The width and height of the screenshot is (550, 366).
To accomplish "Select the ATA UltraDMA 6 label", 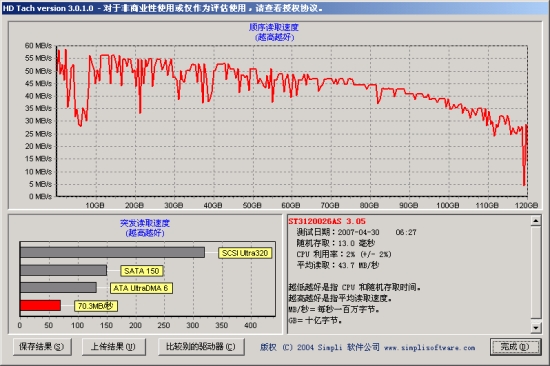I will pos(141,288).
